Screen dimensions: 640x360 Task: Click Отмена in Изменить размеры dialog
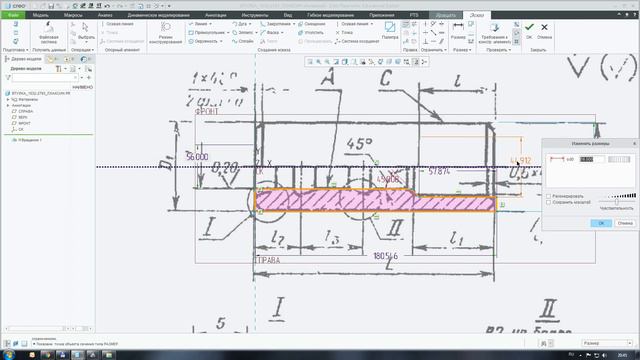click(x=625, y=223)
